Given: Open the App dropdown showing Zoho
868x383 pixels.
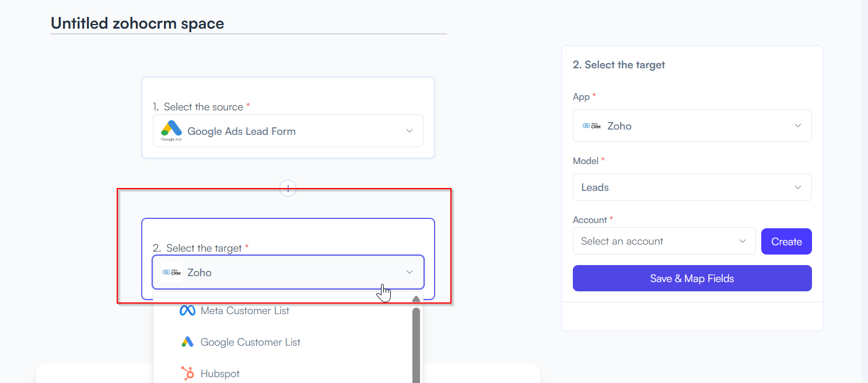Looking at the screenshot, I should pos(692,126).
